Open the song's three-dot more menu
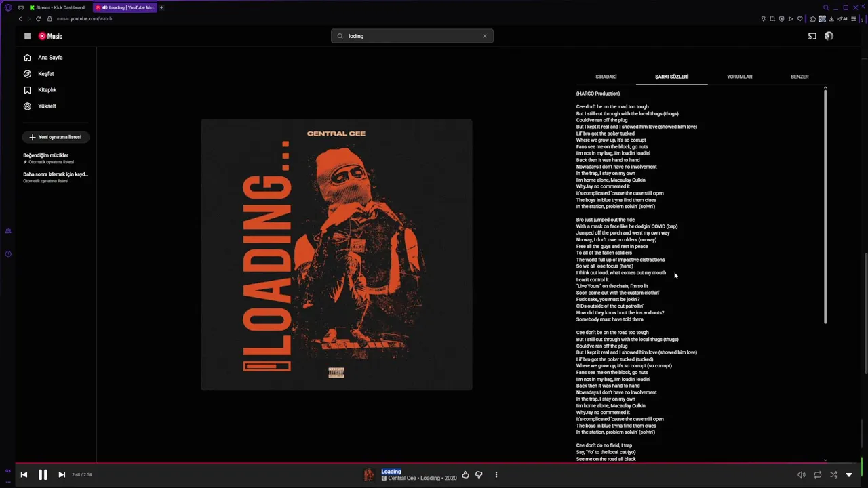The width and height of the screenshot is (868, 488). pos(496,475)
